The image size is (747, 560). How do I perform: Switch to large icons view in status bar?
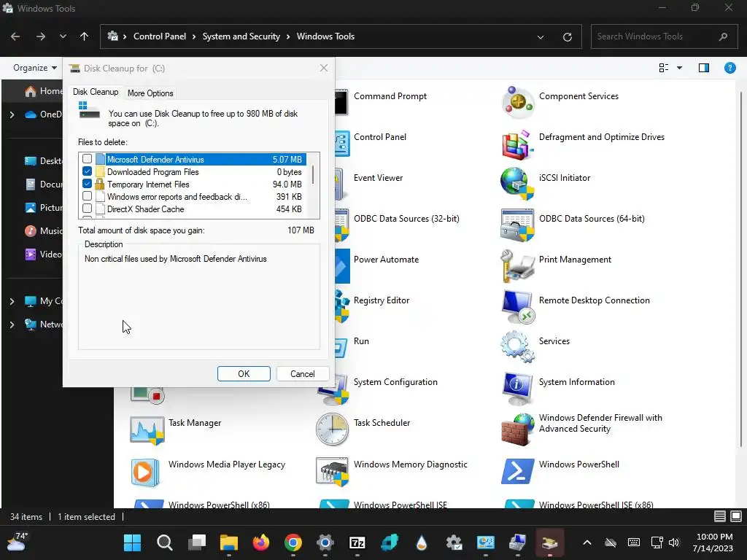pyautogui.click(x=736, y=516)
